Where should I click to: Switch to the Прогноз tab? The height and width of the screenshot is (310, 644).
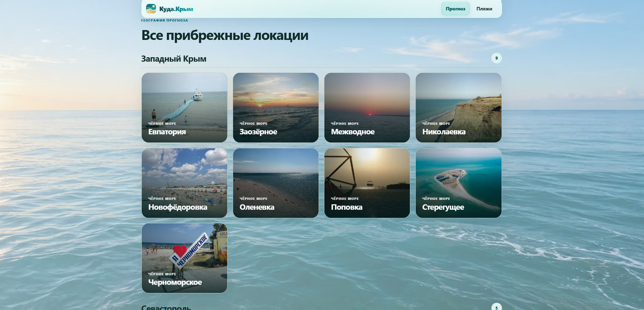click(x=455, y=9)
